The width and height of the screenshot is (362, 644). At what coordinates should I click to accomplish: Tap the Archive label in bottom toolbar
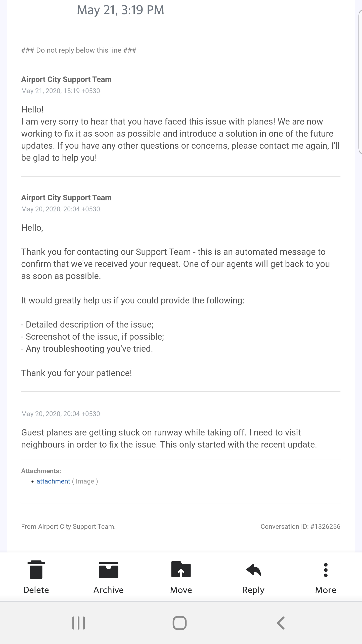108,590
